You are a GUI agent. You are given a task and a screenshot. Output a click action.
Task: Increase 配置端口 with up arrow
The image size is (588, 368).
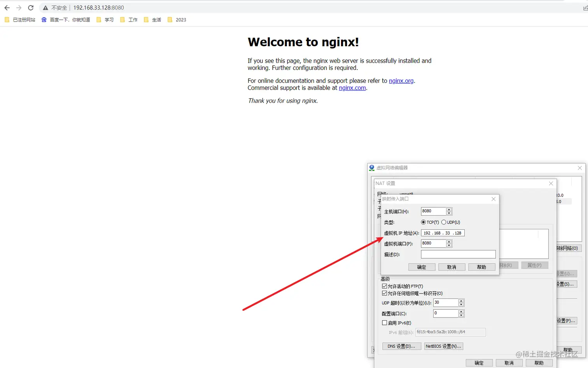click(461, 311)
